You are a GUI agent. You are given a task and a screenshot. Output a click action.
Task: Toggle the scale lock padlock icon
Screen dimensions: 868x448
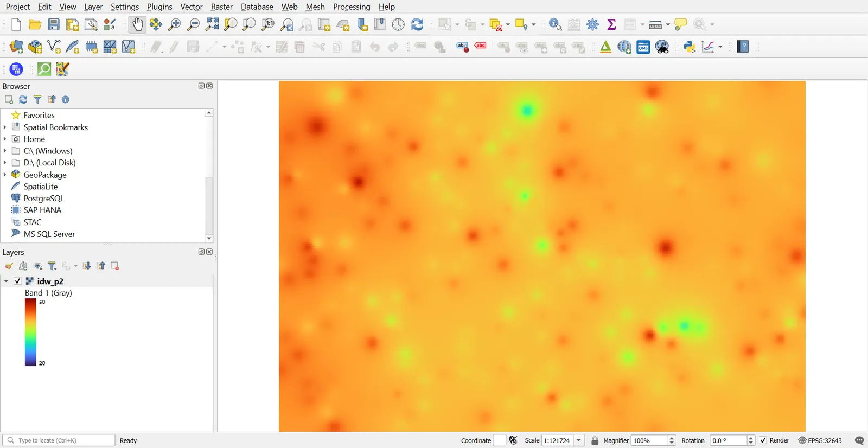point(595,440)
